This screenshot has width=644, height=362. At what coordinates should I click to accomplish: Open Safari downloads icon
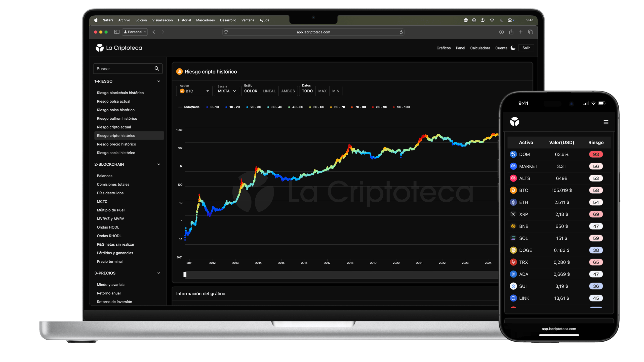click(x=501, y=32)
